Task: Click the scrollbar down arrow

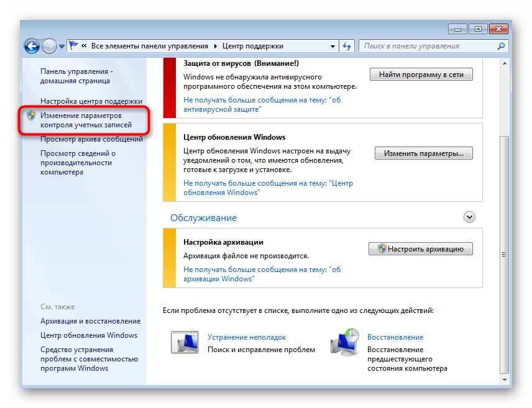Action: tap(505, 380)
